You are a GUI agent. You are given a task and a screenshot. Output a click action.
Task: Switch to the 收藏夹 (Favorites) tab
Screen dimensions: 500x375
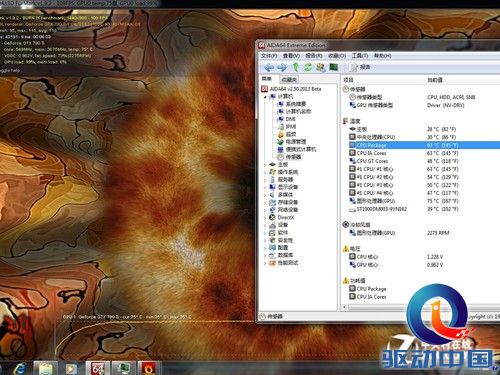(x=289, y=79)
